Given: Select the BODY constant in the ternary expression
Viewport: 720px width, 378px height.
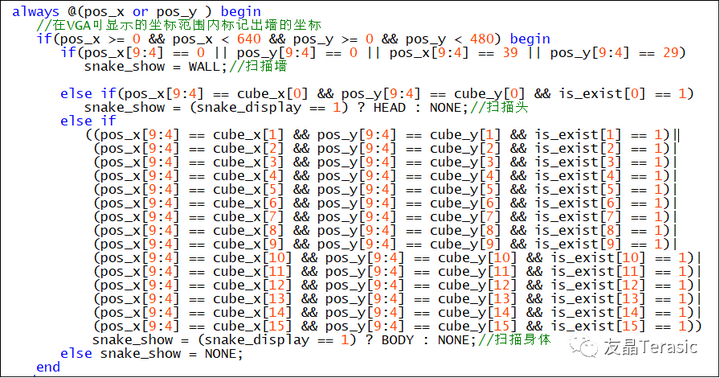Looking at the screenshot, I should coord(398,340).
